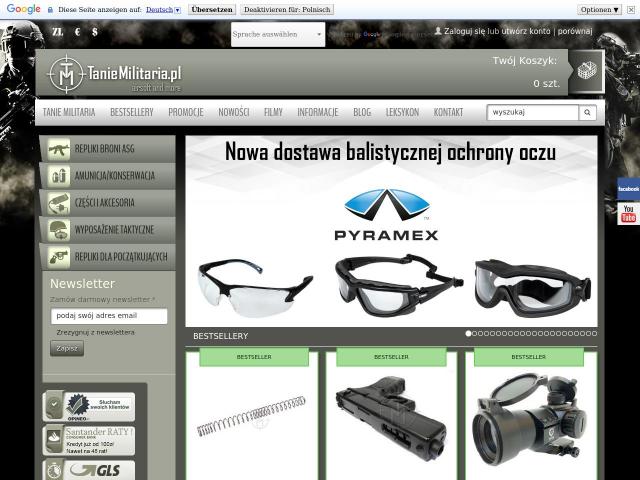The height and width of the screenshot is (480, 640).
Task: Click the Deutsch language link
Action: coord(160,9)
